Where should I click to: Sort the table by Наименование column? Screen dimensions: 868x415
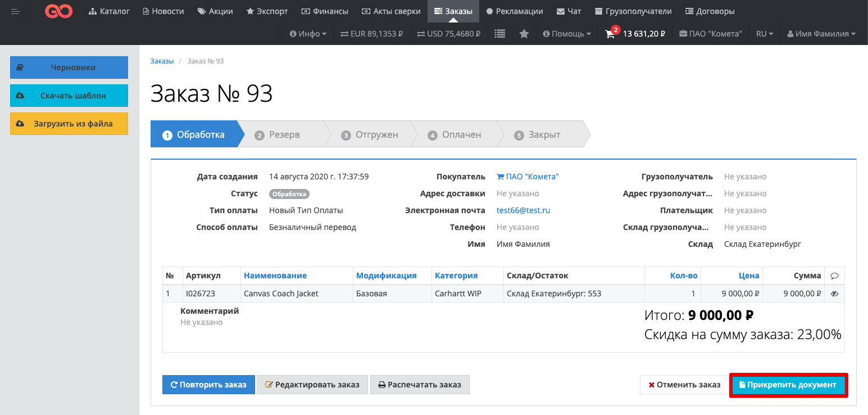click(275, 276)
